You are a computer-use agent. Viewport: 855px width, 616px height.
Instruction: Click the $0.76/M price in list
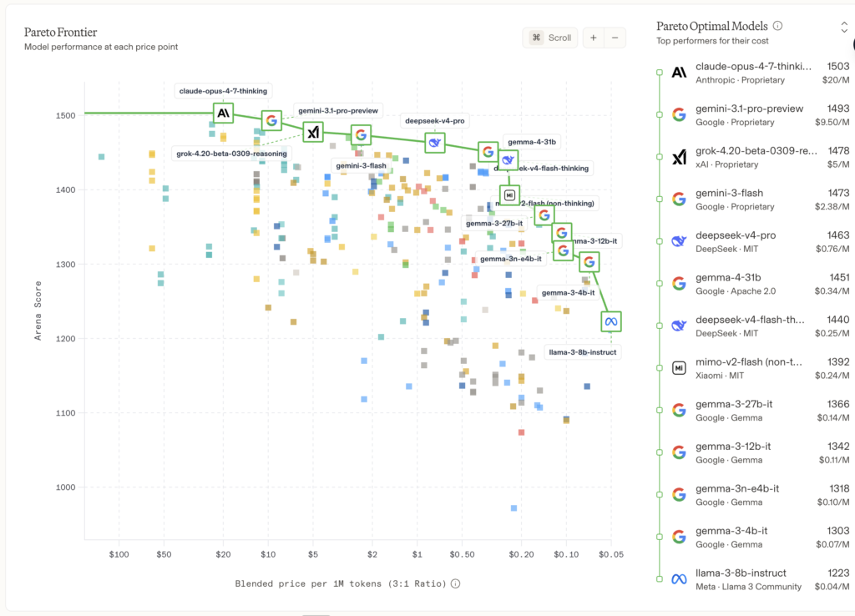coord(832,249)
